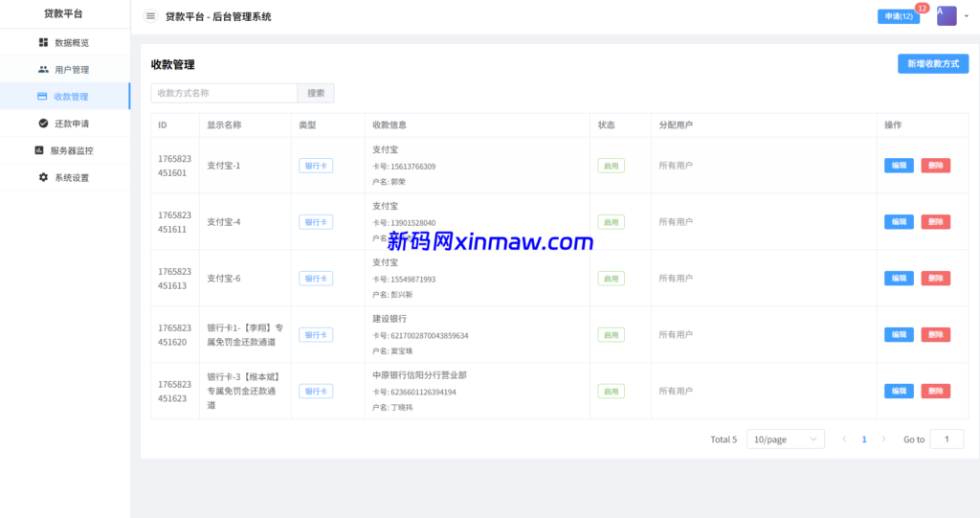This screenshot has height=518, width=980.
Task: Go to previous page arrow
Action: (844, 439)
